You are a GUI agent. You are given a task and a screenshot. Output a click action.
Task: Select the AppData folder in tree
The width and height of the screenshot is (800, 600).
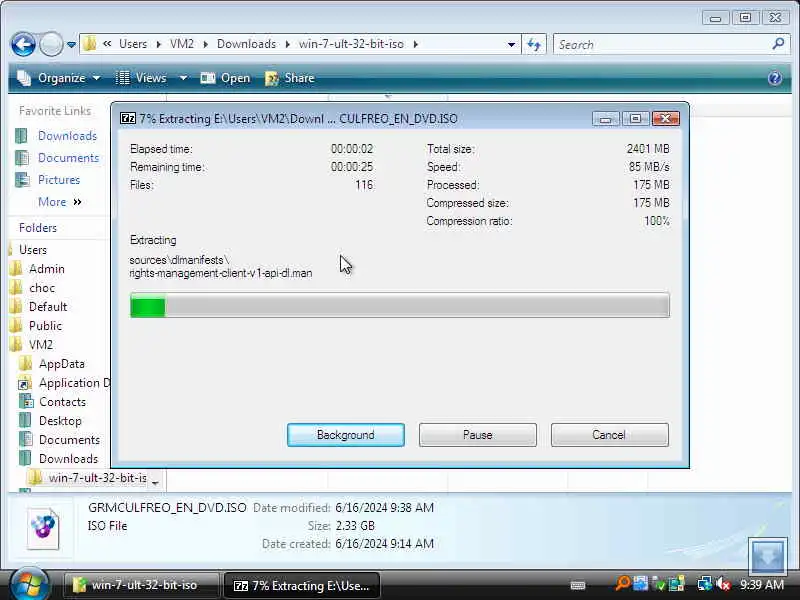(x=61, y=364)
